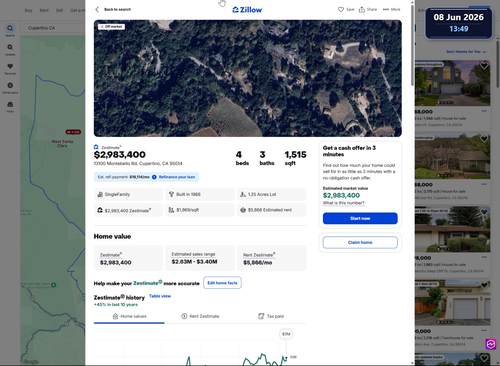Open the 1,568 sqft house photo thumbnail
Screen dimensions: 500x366
coord(452,83)
